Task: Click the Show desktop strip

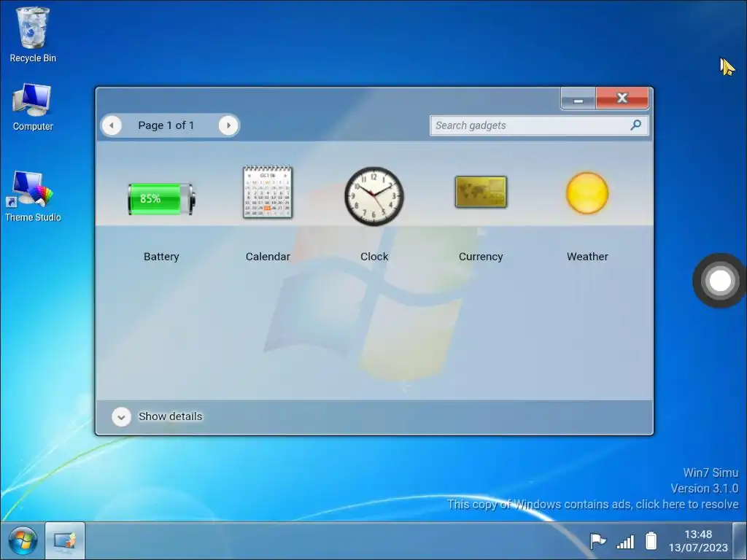Action: (x=740, y=541)
